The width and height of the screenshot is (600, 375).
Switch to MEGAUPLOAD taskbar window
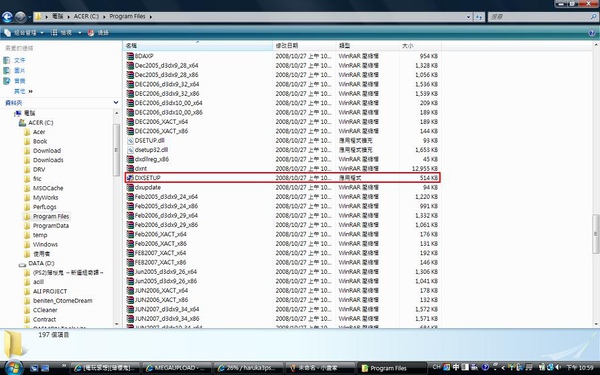coord(176,368)
